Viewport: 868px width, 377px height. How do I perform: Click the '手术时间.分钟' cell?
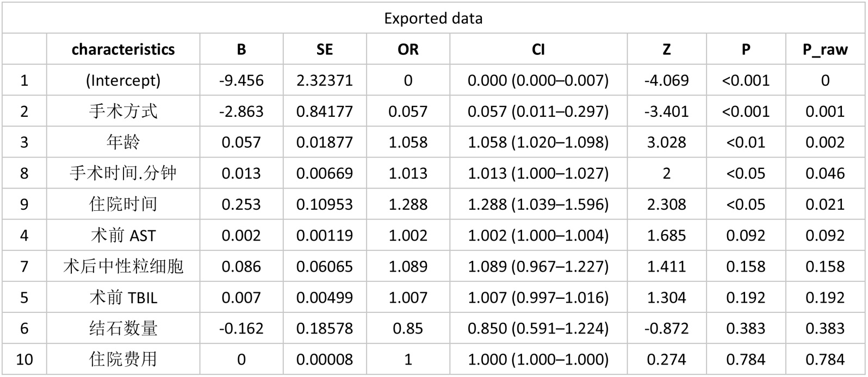point(123,173)
